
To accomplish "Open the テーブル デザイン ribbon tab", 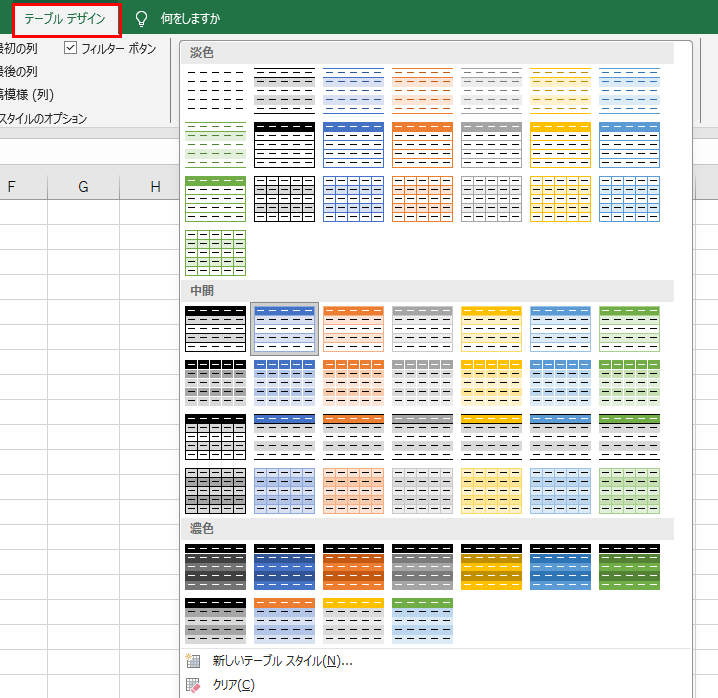I will (x=65, y=19).
